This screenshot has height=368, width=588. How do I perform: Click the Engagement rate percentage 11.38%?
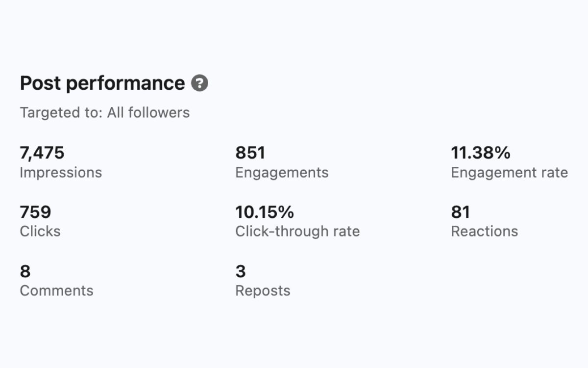click(480, 153)
